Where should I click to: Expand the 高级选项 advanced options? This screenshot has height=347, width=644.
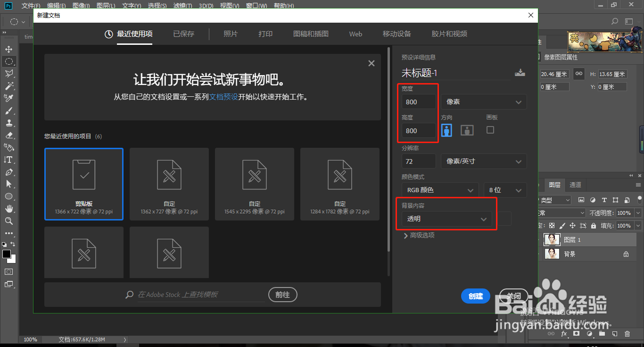tap(419, 235)
